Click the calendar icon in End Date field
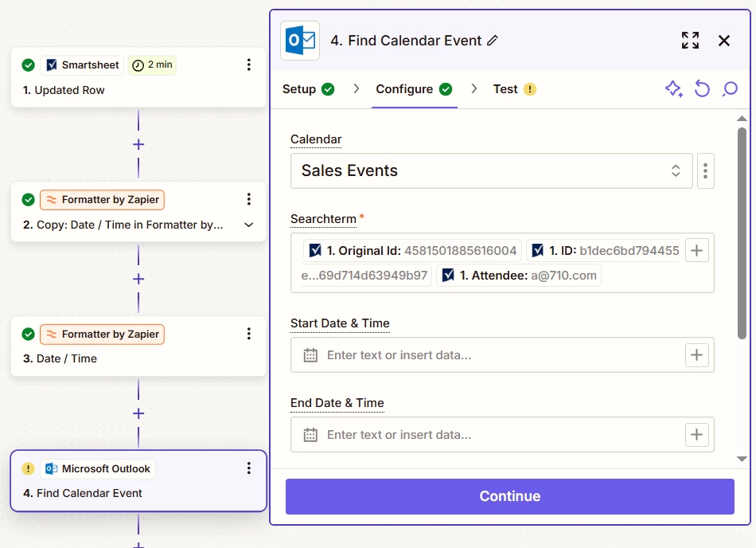 310,435
